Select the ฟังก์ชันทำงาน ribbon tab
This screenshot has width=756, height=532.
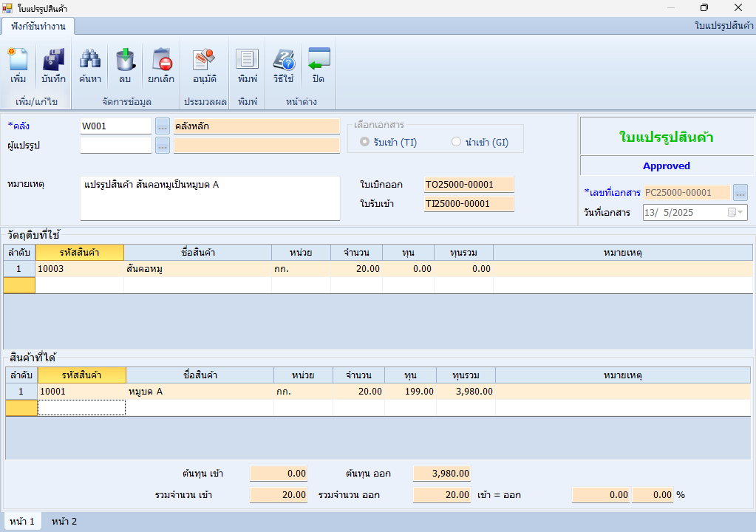pyautogui.click(x=38, y=26)
